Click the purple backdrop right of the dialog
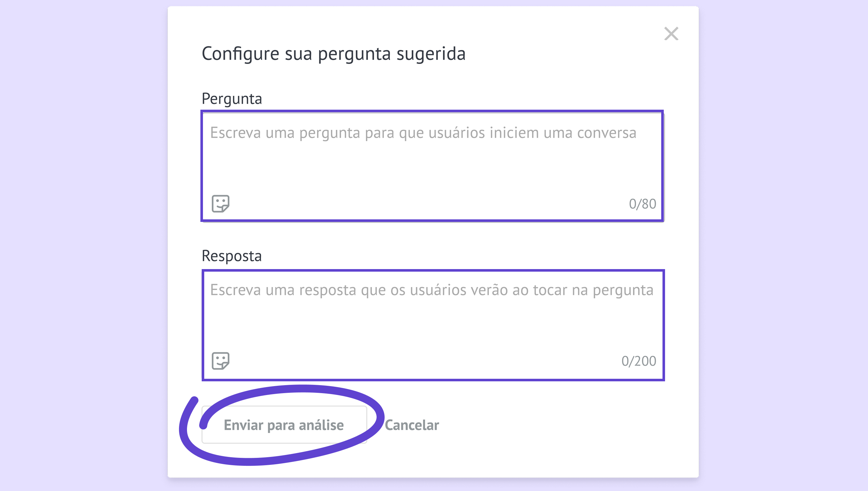This screenshot has width=868, height=491. click(783, 246)
